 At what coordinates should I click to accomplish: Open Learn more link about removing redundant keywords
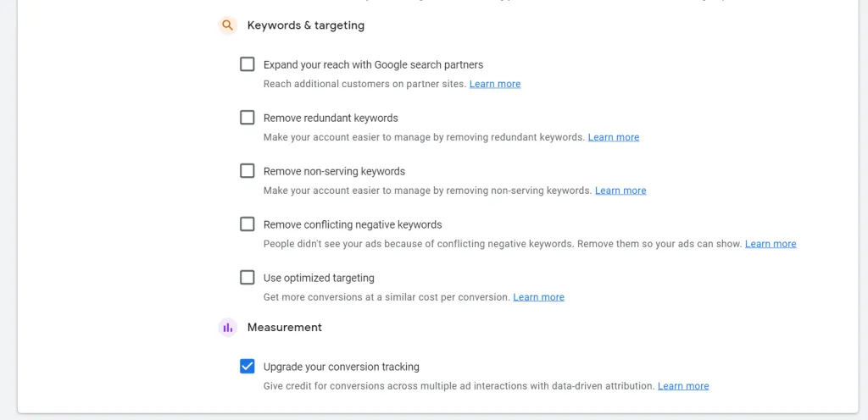pyautogui.click(x=614, y=137)
